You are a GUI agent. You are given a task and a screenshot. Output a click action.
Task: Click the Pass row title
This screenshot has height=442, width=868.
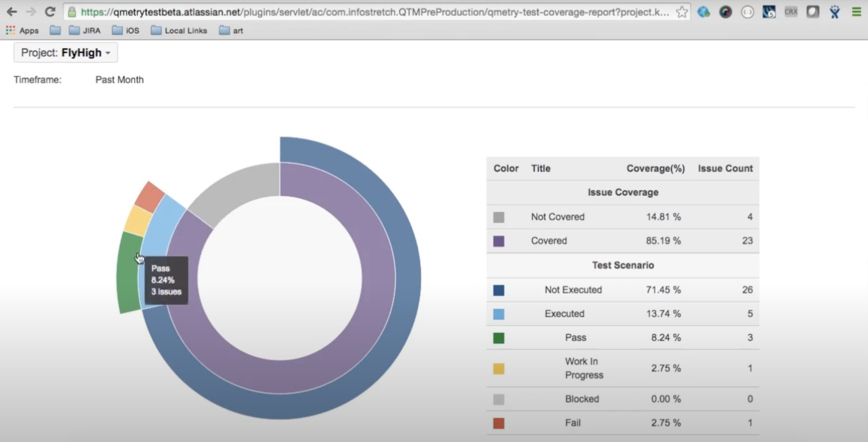(576, 338)
